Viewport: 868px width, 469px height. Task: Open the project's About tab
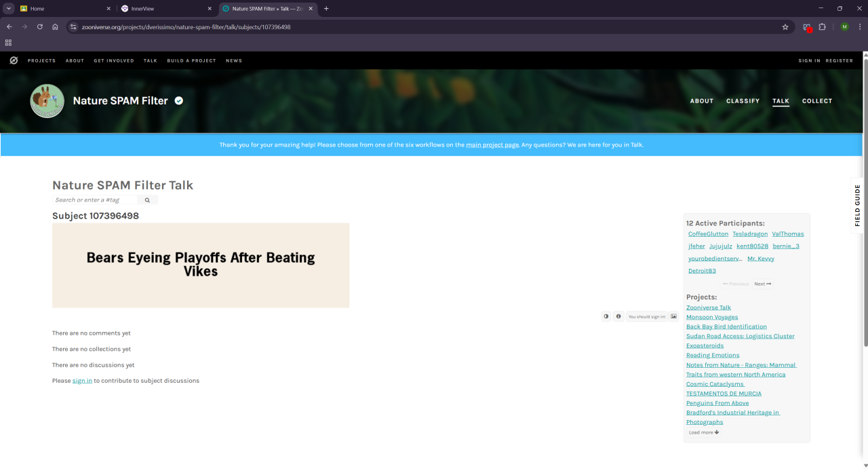(x=702, y=101)
